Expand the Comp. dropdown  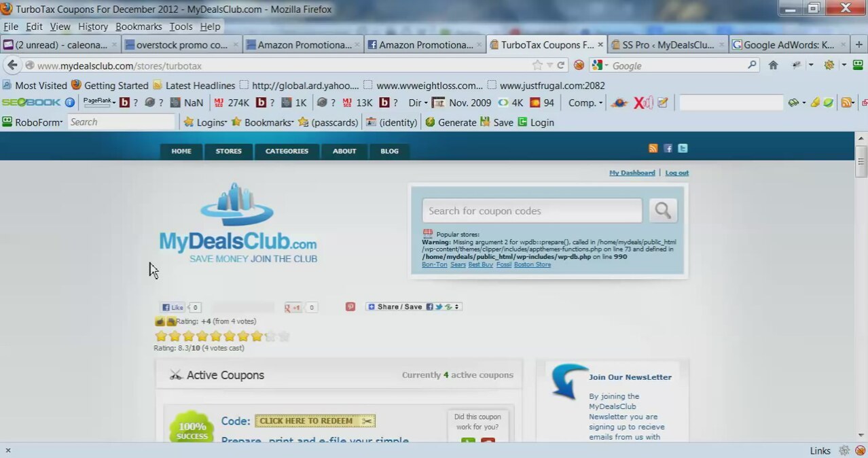point(585,103)
